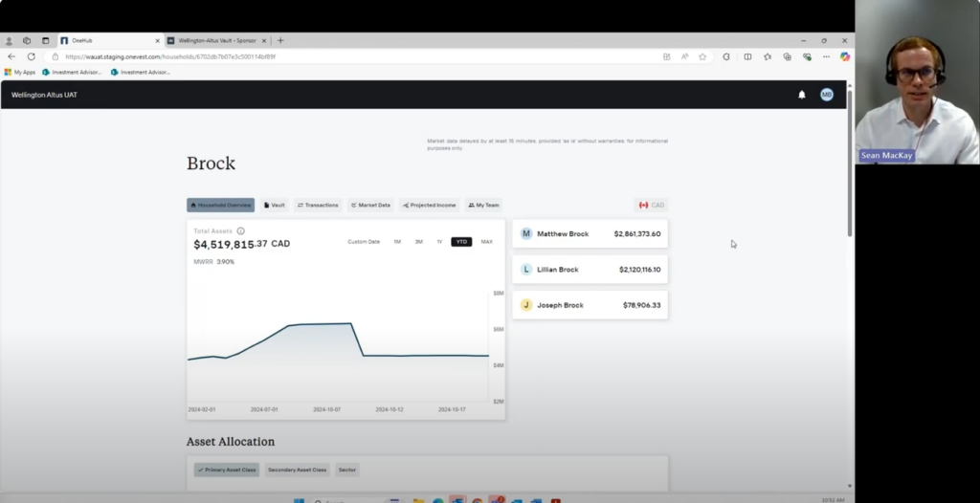This screenshot has width=980, height=503.
Task: Click the page vertical scrollbar
Action: click(850, 164)
